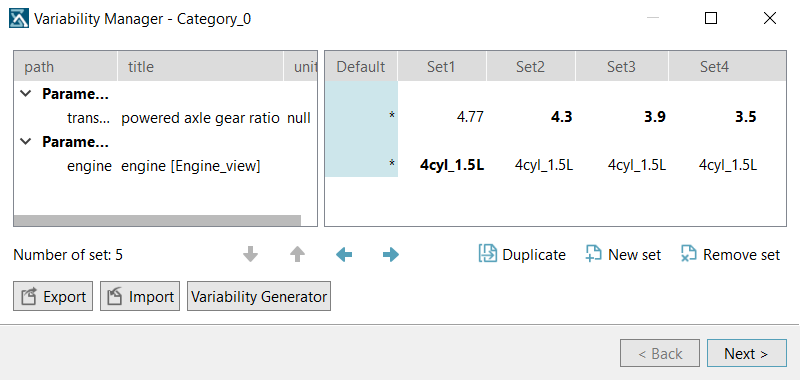Viewport: 800px width, 380px height.
Task: Click Remove set
Action: pos(731,254)
